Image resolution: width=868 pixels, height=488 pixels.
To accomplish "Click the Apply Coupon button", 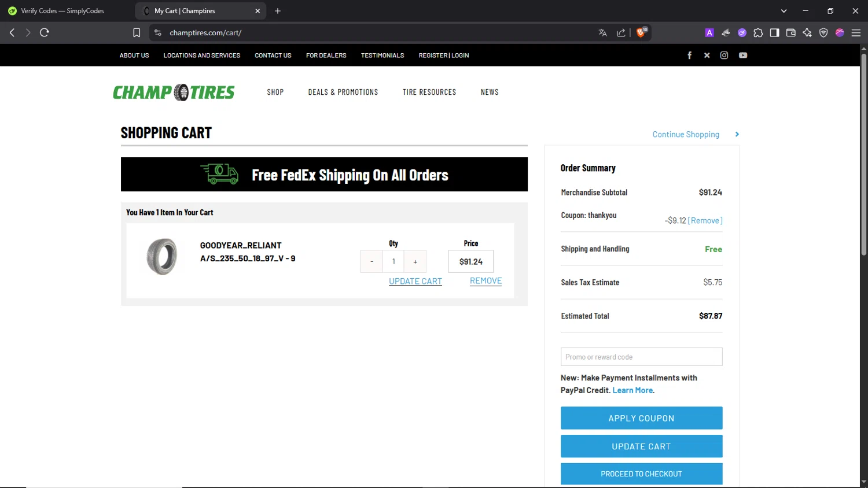I will (641, 418).
